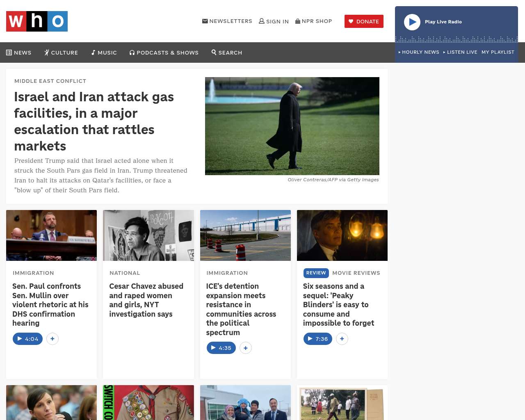The width and height of the screenshot is (525, 420).
Task: Add Sen. Paul story to playlist
Action: 52,339
